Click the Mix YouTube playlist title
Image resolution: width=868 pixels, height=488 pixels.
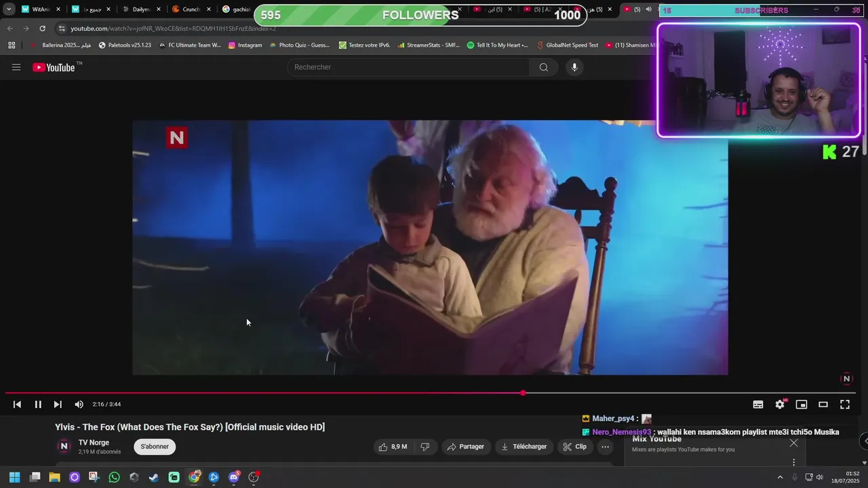(x=656, y=439)
